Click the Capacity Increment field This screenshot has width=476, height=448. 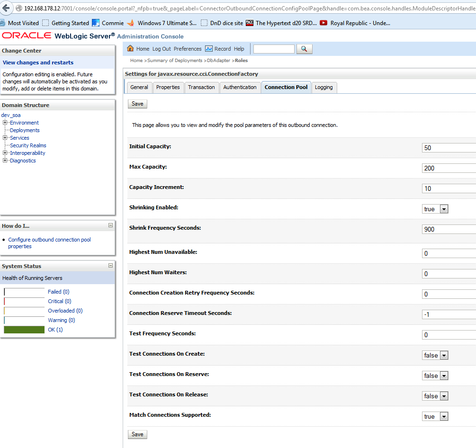point(449,188)
